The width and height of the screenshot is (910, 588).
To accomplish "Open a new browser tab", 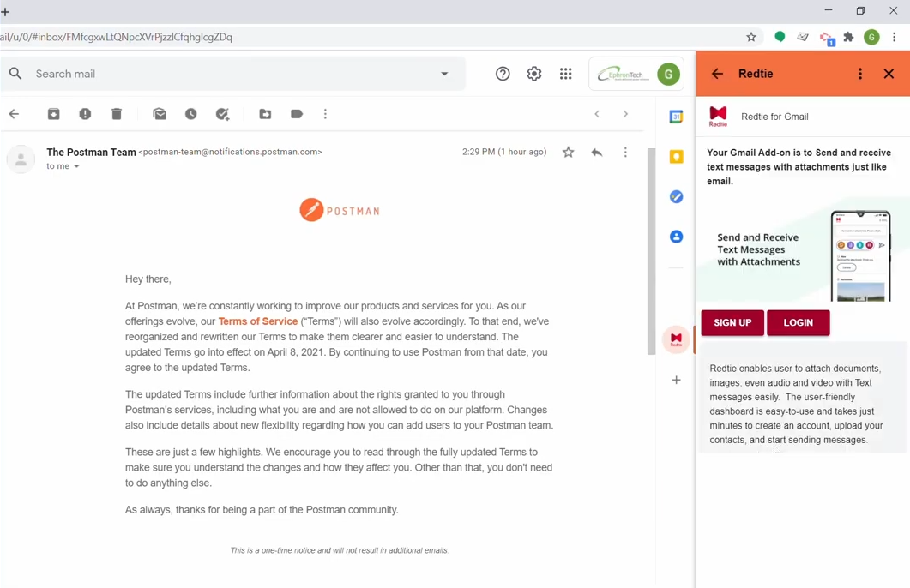I will click(x=5, y=12).
